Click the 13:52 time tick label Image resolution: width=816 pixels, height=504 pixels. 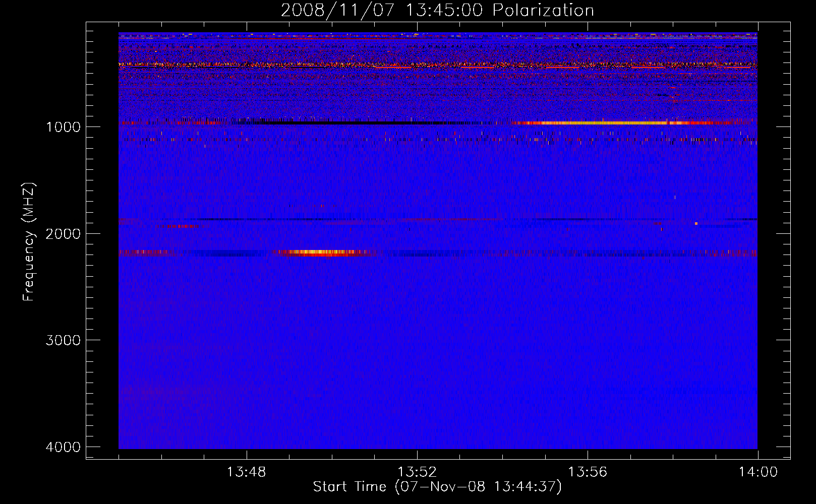(x=417, y=472)
